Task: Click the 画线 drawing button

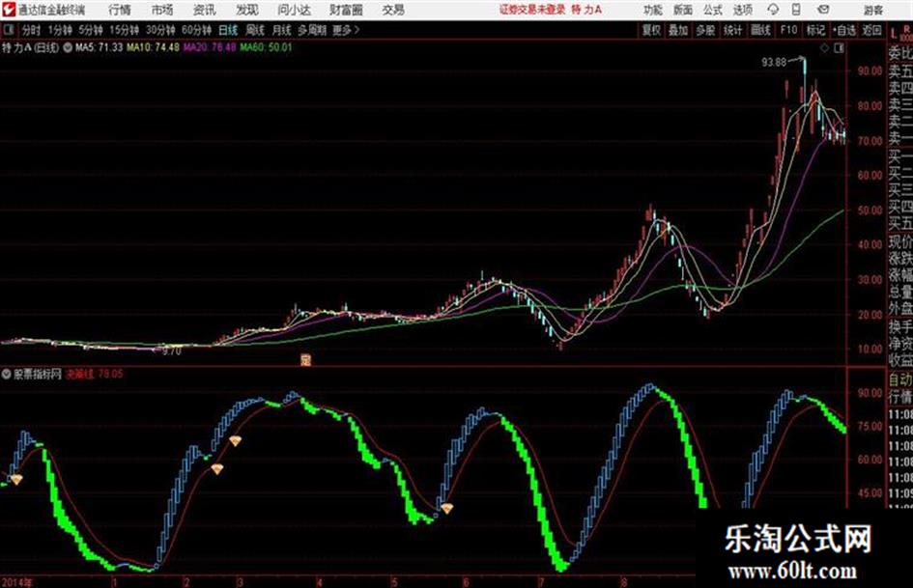Action: coord(760,30)
